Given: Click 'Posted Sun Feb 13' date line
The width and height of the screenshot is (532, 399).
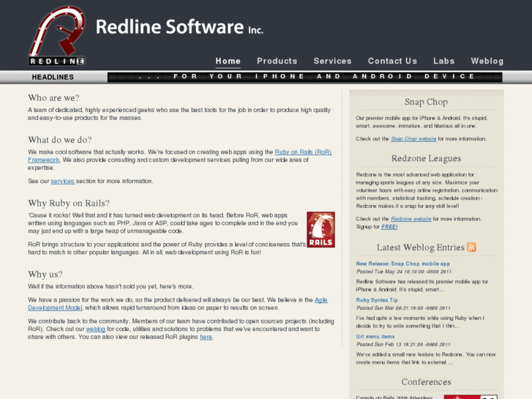Looking at the screenshot, I should (x=403, y=344).
